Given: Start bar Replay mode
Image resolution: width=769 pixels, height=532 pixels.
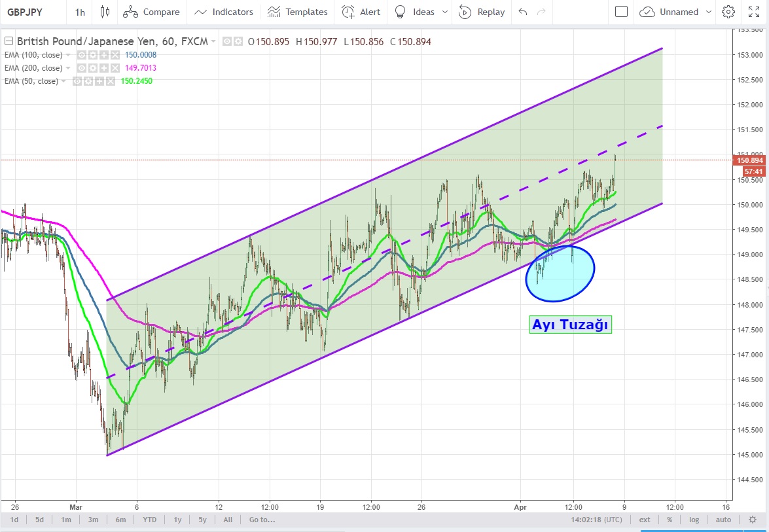Looking at the screenshot, I should tap(482, 12).
